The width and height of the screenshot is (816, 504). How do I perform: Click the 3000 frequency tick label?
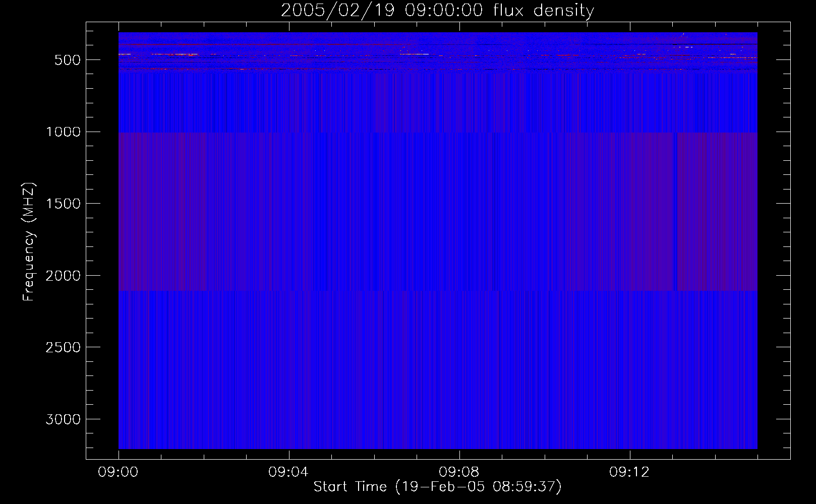tap(63, 419)
